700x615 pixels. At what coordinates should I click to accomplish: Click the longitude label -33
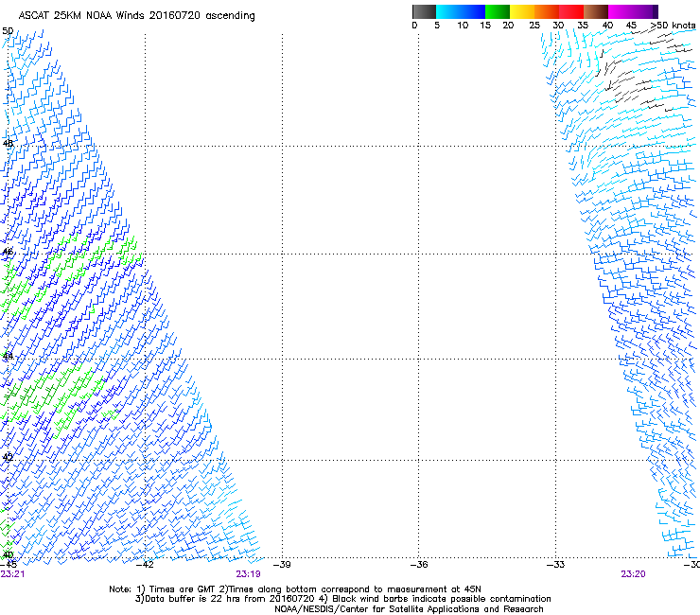click(x=556, y=565)
